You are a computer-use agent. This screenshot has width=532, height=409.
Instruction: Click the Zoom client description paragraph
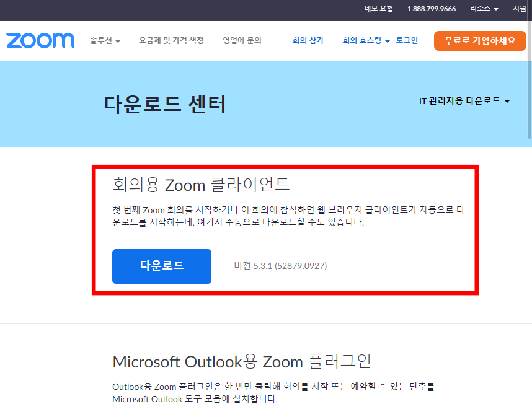(288, 216)
